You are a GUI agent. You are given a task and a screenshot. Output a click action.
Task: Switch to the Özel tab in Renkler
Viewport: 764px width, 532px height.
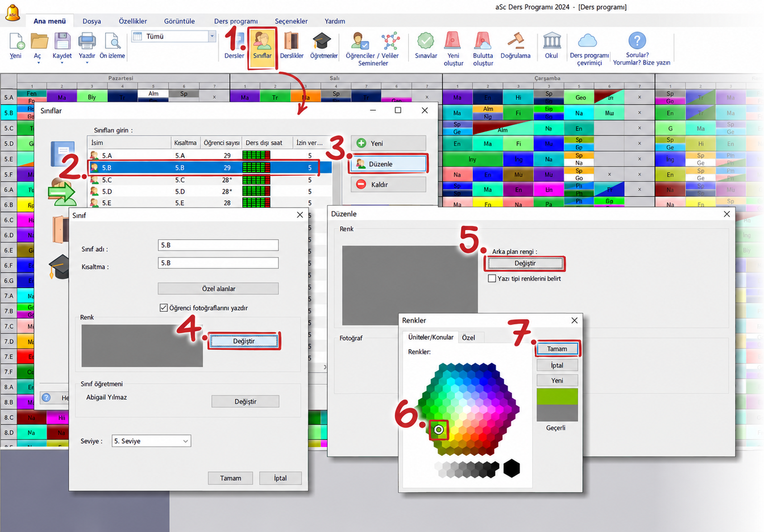tap(468, 338)
